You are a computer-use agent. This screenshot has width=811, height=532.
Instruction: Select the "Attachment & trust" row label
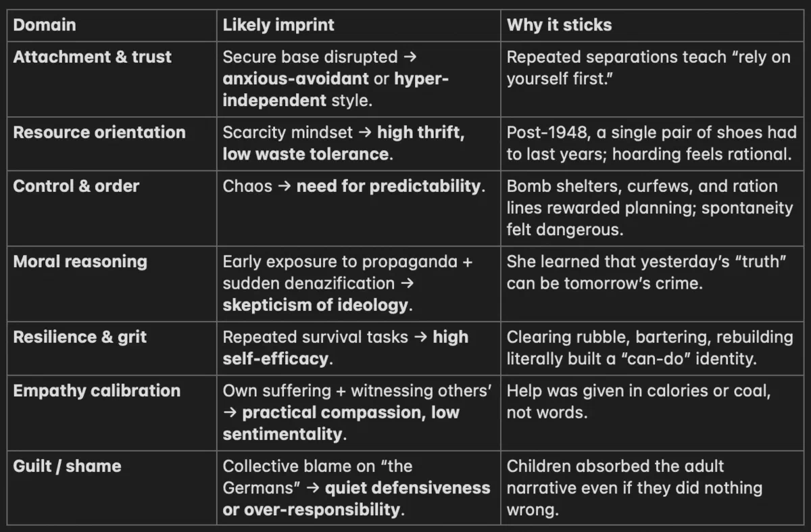93,57
